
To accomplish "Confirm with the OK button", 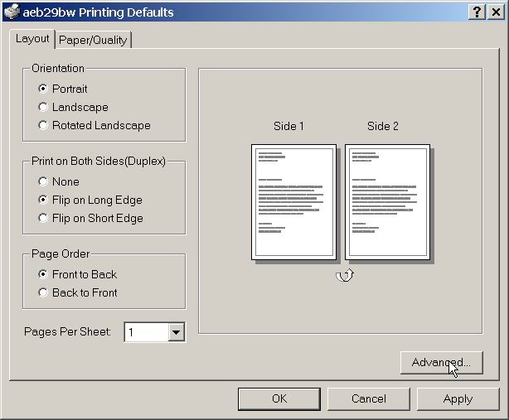I will [279, 398].
